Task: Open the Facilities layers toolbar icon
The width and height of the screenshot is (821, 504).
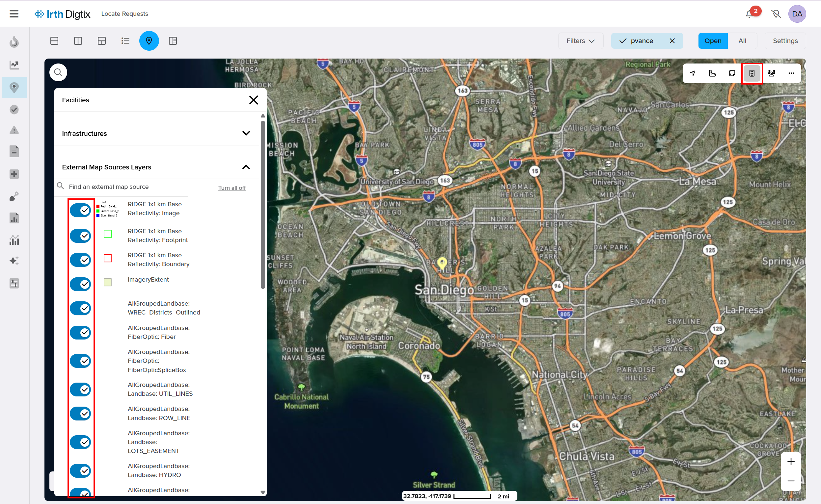Action: [752, 73]
